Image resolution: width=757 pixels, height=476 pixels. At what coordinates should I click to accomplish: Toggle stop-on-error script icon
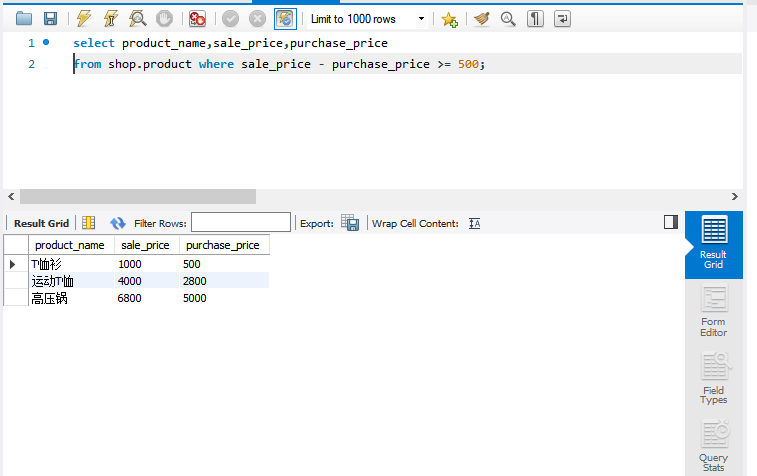(197, 19)
